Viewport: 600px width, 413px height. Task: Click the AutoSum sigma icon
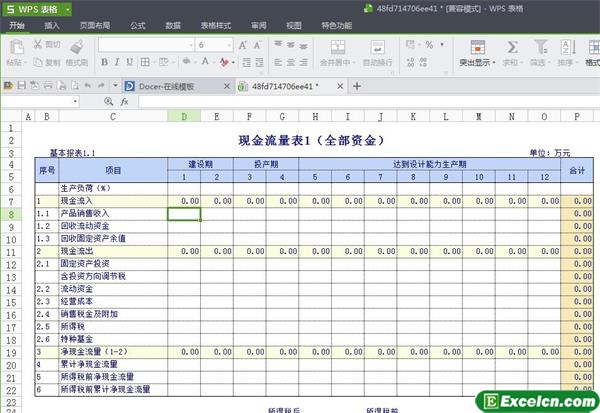pos(511,47)
